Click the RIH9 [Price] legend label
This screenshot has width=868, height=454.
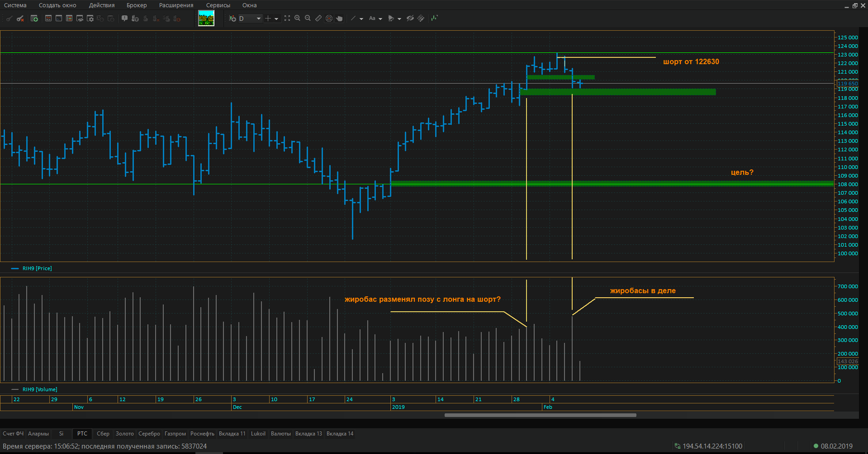click(x=37, y=268)
